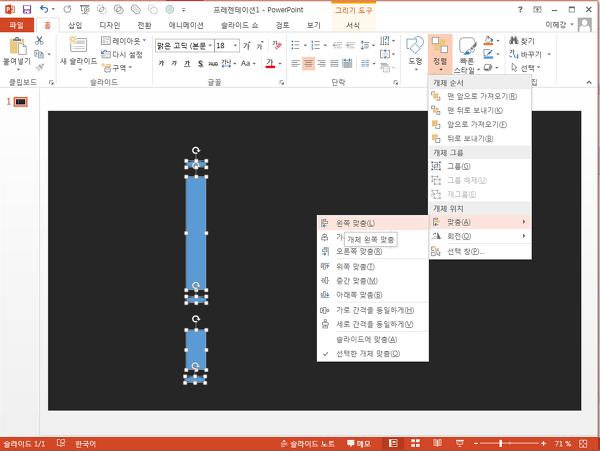The width and height of the screenshot is (600, 451).
Task: Switch to slide sorter view icon
Action: (415, 444)
